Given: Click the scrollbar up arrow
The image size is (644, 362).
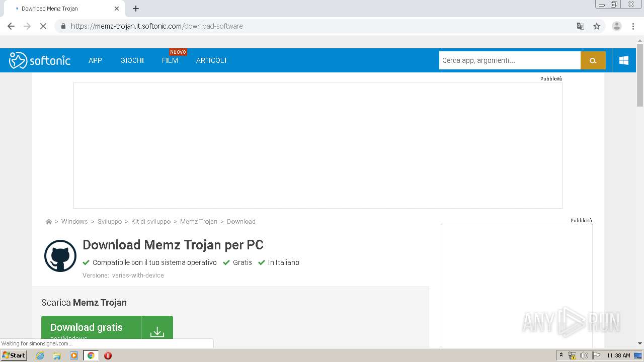Looking at the screenshot, I should point(640,40).
